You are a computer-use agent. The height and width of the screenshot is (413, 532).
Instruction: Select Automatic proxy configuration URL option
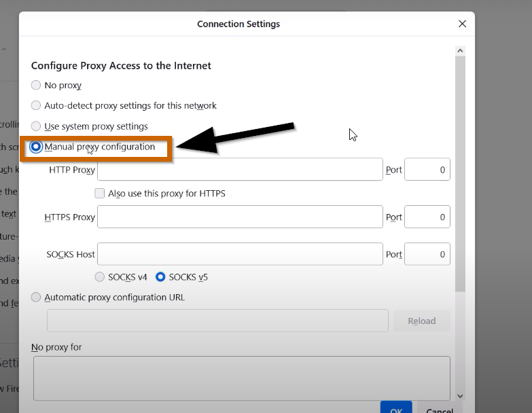point(36,298)
